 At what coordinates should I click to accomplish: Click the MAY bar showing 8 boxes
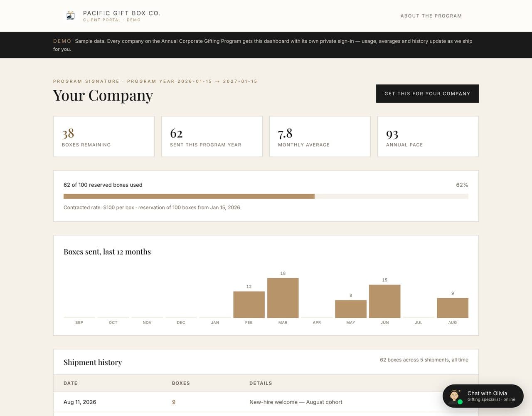tap(351, 309)
